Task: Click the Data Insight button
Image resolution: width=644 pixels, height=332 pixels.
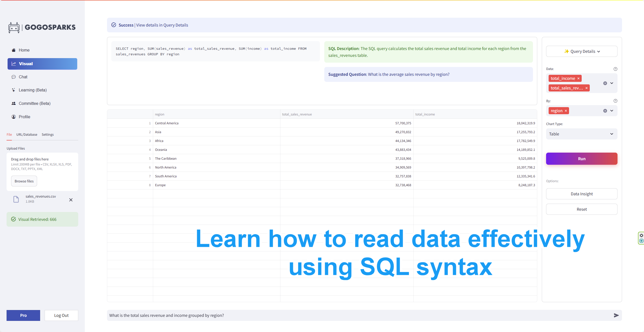Action: 581,194
